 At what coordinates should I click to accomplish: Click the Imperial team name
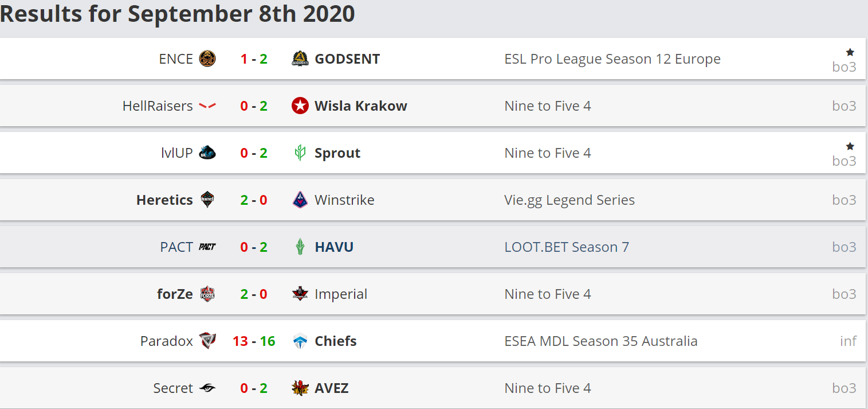point(341,294)
